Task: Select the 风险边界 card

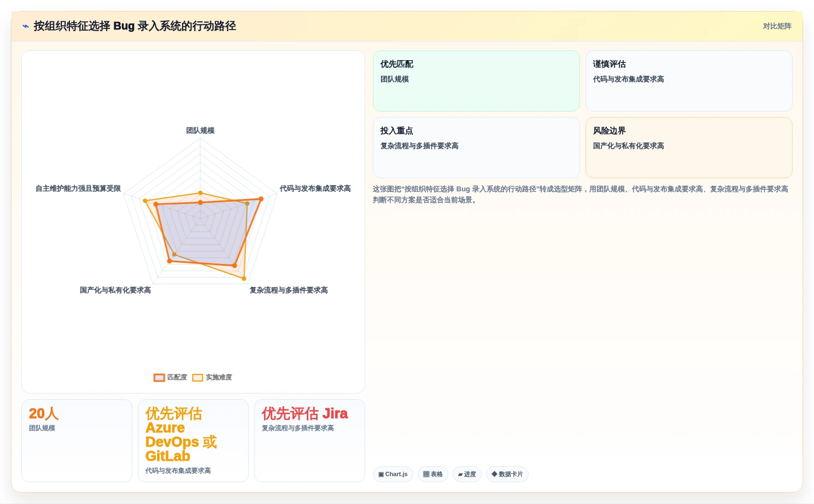Action: click(689, 148)
